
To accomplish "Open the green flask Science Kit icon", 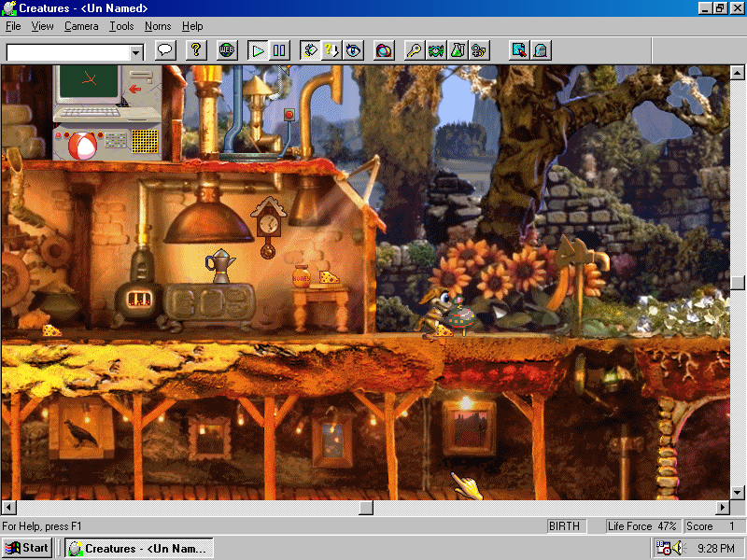I will point(458,50).
